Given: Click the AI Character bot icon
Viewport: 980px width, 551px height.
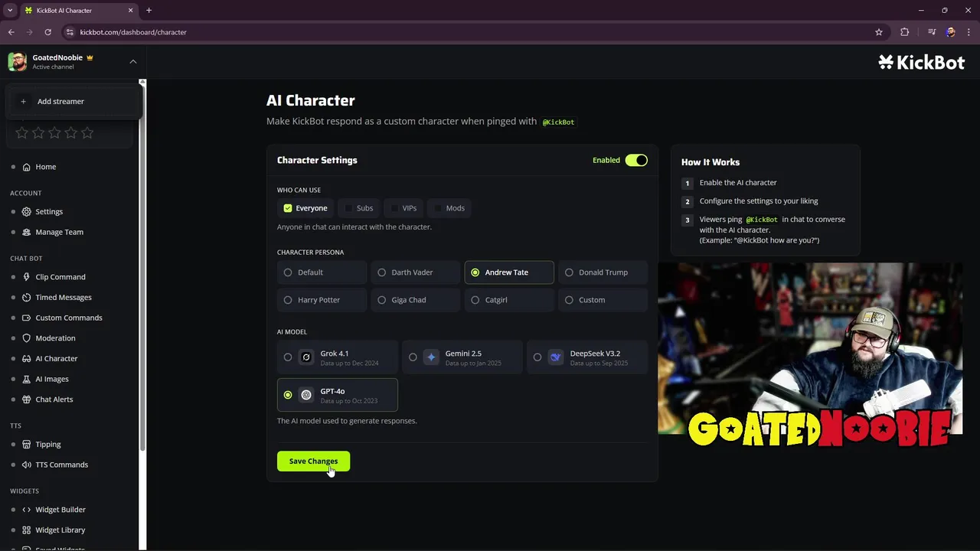Looking at the screenshot, I should point(27,358).
